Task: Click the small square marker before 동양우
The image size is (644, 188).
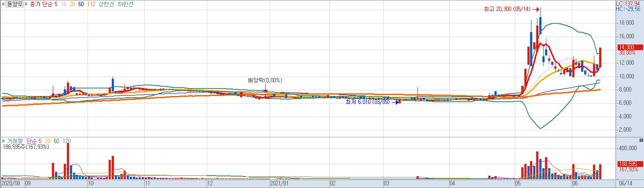Action: click(x=3, y=4)
